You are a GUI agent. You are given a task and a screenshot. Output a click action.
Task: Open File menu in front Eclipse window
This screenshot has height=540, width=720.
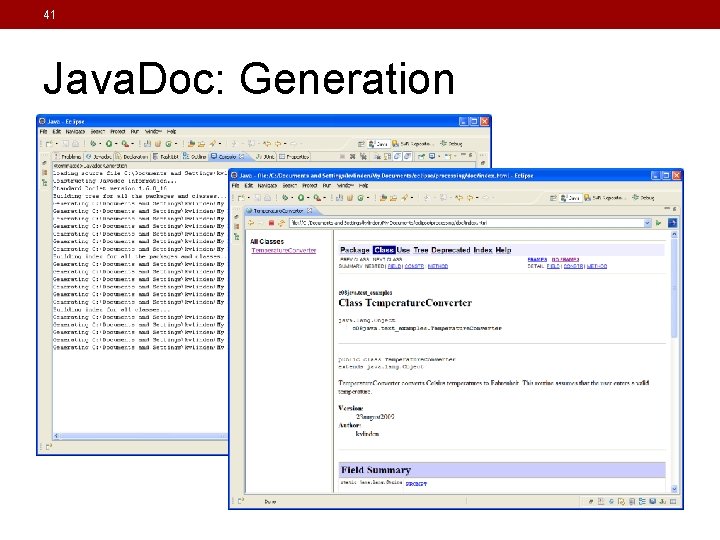point(235,186)
